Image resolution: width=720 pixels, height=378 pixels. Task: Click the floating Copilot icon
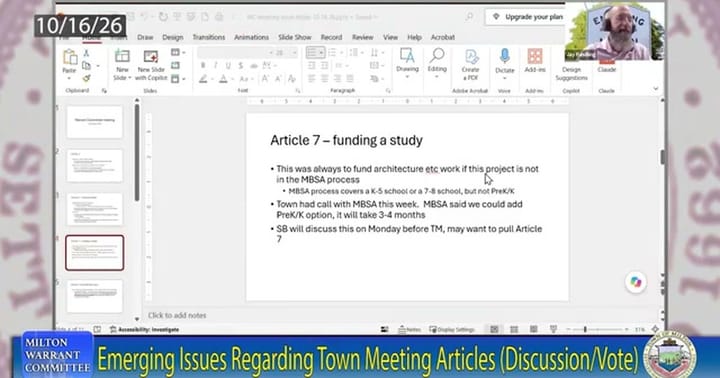tap(636, 282)
